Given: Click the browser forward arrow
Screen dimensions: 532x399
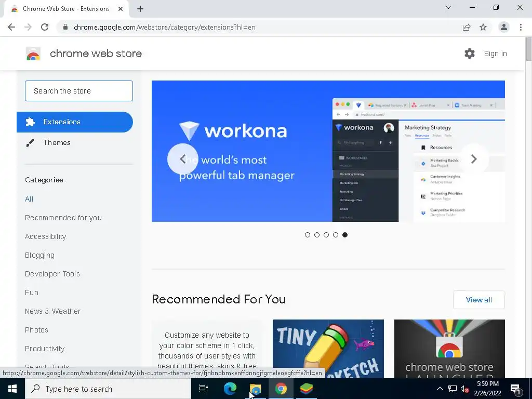Looking at the screenshot, I should pyautogui.click(x=28, y=27).
